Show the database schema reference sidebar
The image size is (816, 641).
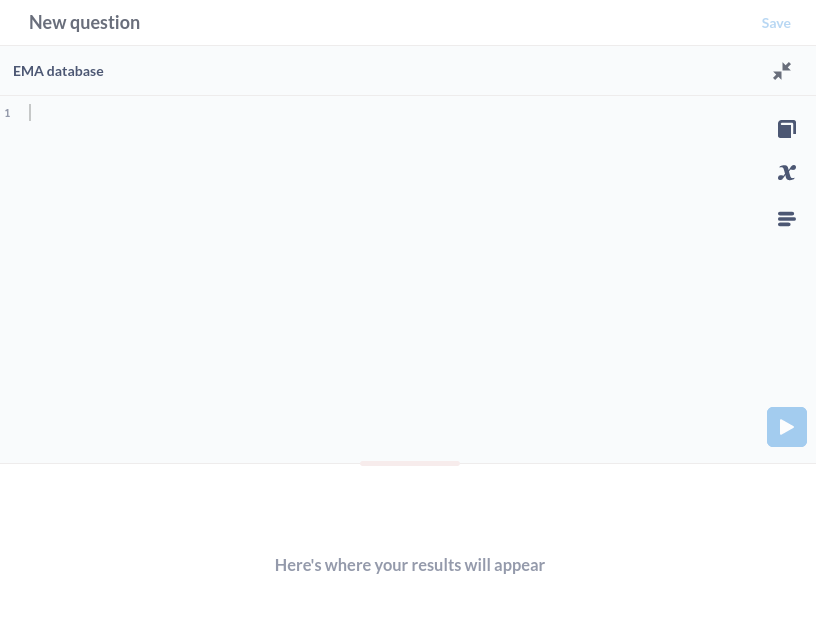(x=786, y=129)
